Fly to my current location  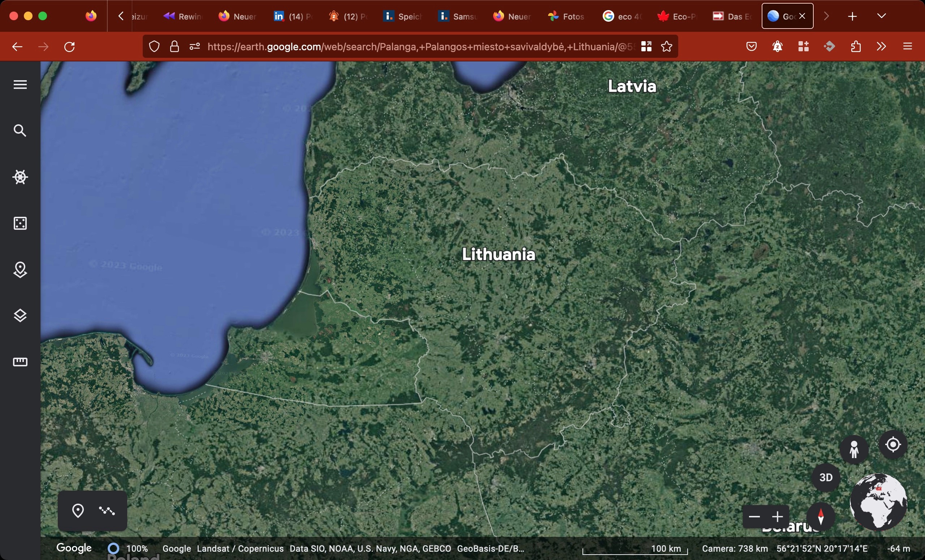pyautogui.click(x=893, y=445)
